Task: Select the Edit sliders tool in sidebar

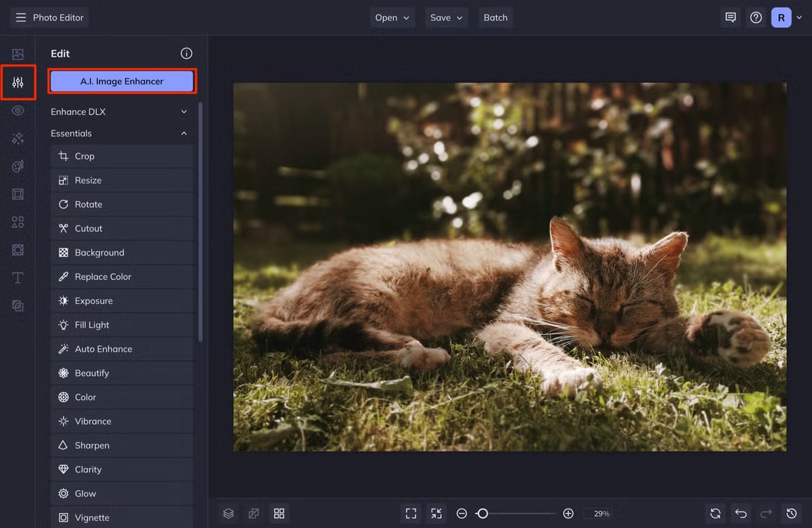Action: (x=18, y=82)
